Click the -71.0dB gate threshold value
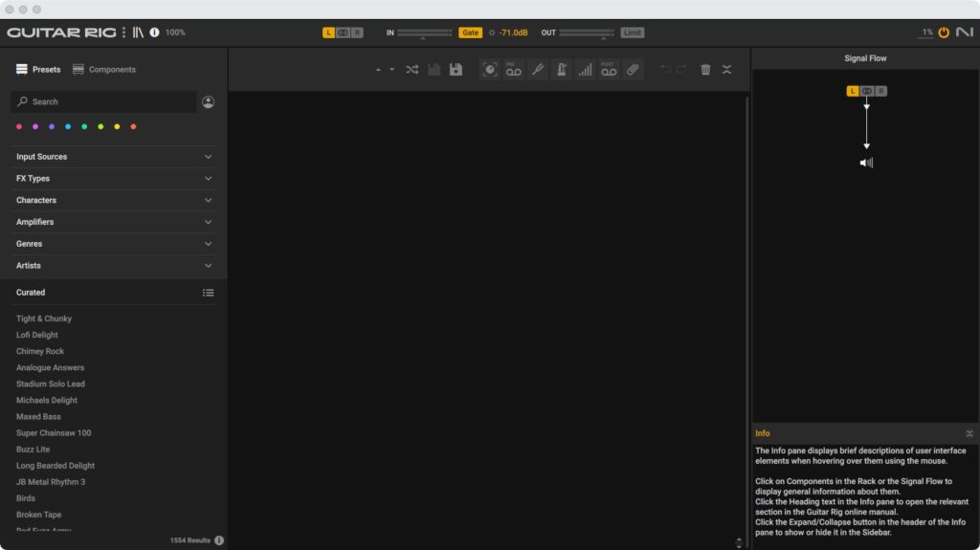This screenshot has width=980, height=550. pyautogui.click(x=513, y=33)
